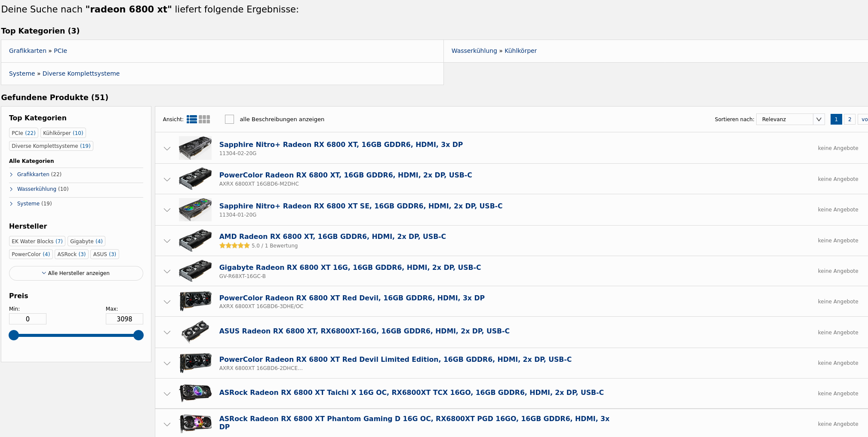Focus the Min price input field
This screenshot has width=868, height=437.
coord(28,319)
